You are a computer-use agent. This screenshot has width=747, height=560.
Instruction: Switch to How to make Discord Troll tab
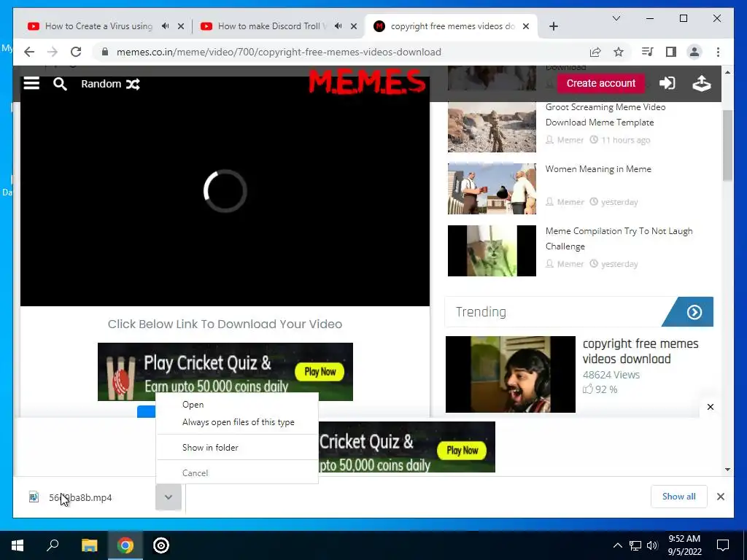tap(271, 26)
